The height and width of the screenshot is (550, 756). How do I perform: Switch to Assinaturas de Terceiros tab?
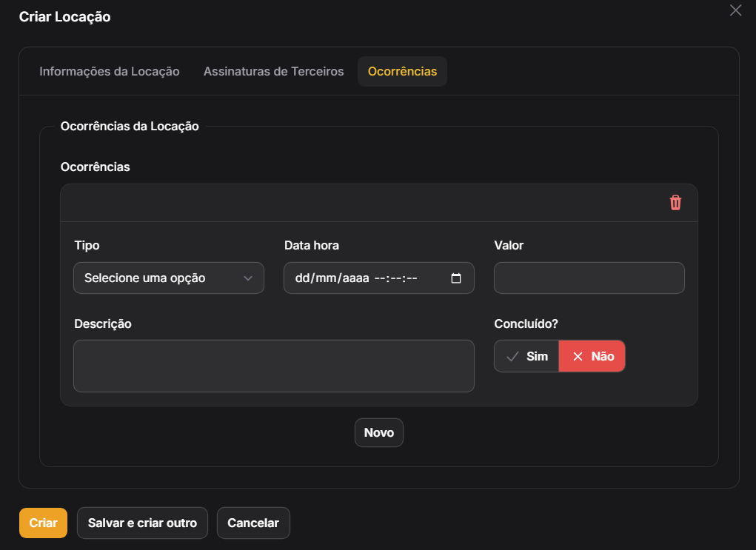click(273, 71)
